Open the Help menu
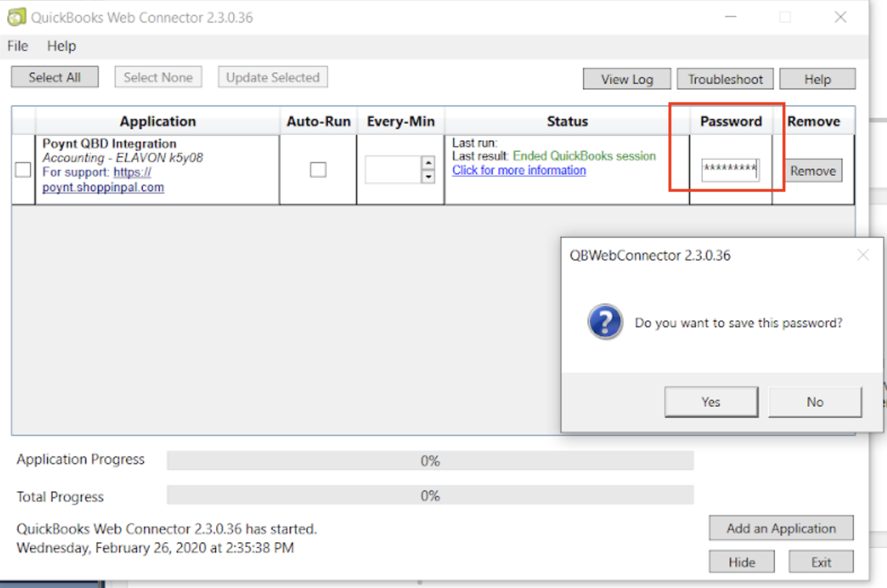This screenshot has width=887, height=588. pos(61,46)
